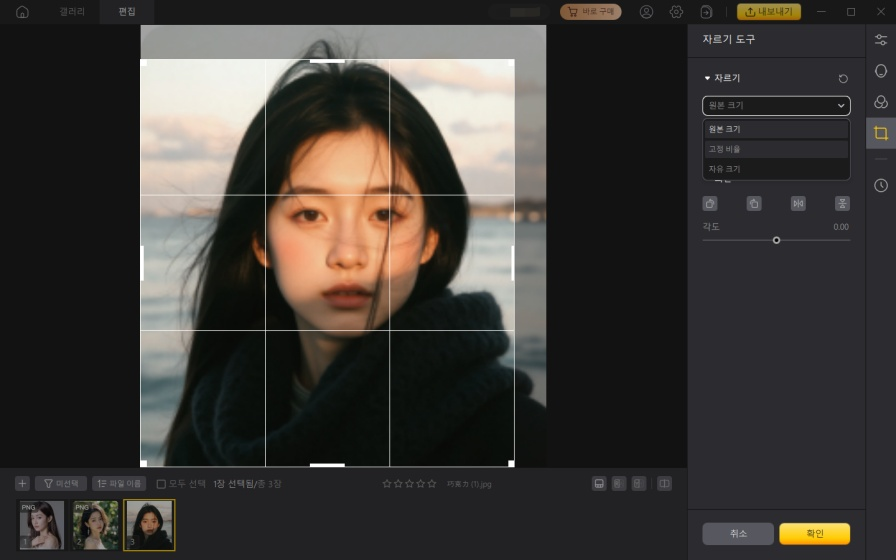Select the second photo thumbnail
The width and height of the screenshot is (896, 560).
(x=95, y=525)
